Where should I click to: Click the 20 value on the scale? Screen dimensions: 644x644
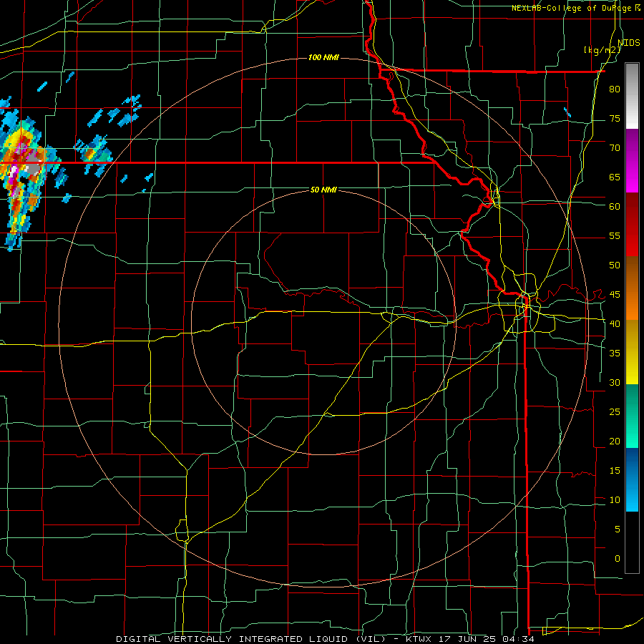615,441
